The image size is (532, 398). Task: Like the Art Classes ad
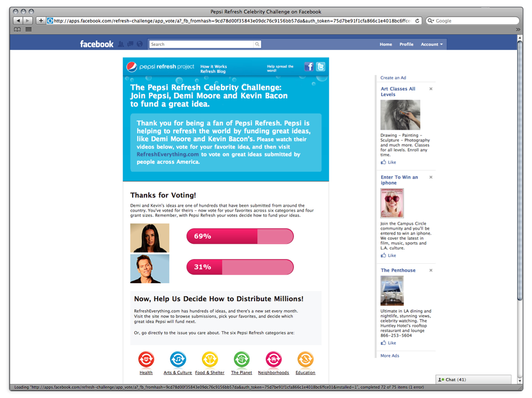(388, 162)
